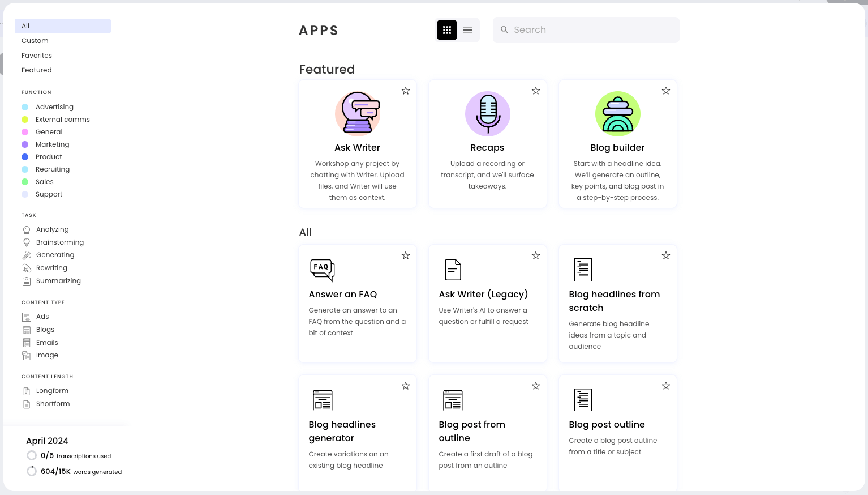Click the Answer an FAQ icon
This screenshot has height=495, width=868.
(323, 270)
